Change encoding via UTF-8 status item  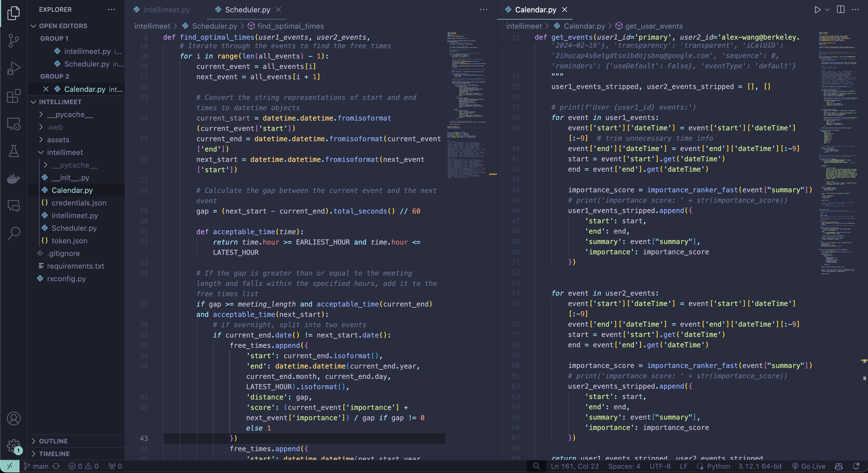[x=660, y=466]
